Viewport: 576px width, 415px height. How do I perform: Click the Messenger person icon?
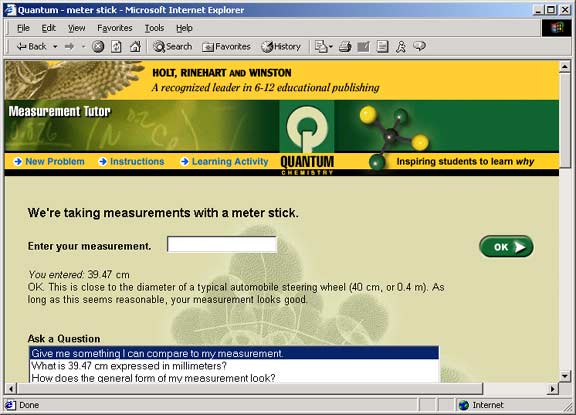(x=401, y=47)
